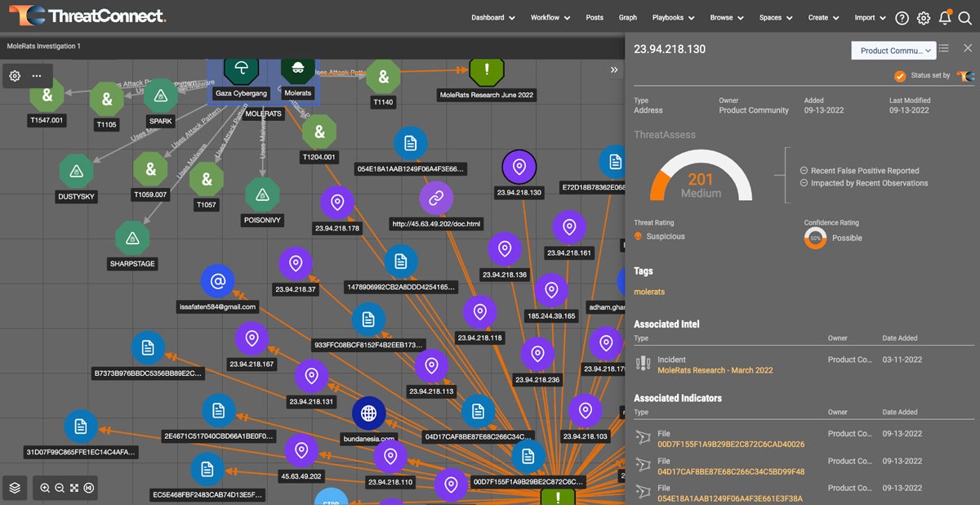Screen dimensions: 980x505
Task: Select the URL node http://45.63.49.202/doc.html
Action: point(436,198)
